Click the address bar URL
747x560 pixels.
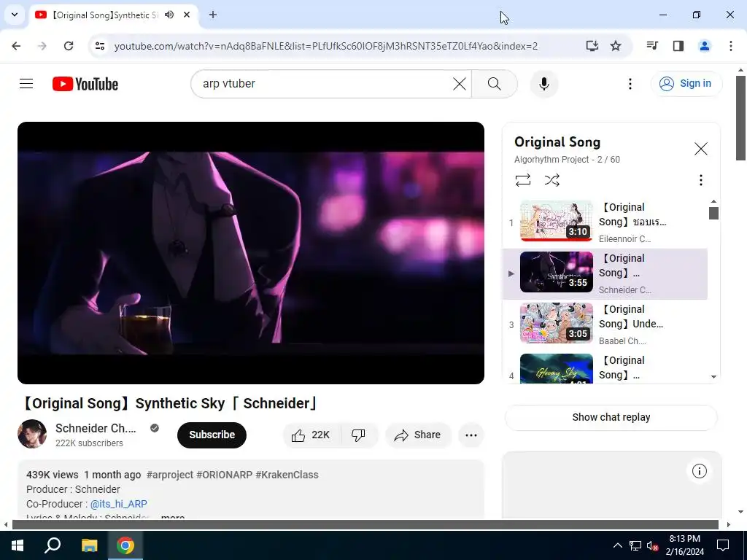pyautogui.click(x=326, y=46)
